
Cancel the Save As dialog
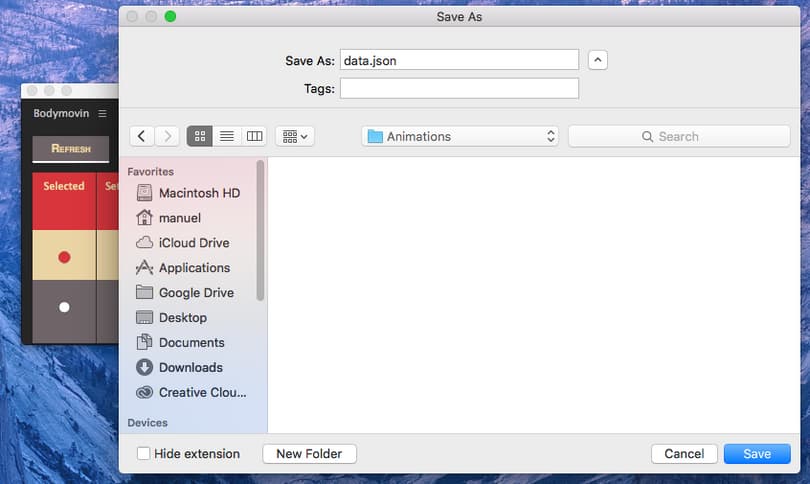pos(684,454)
